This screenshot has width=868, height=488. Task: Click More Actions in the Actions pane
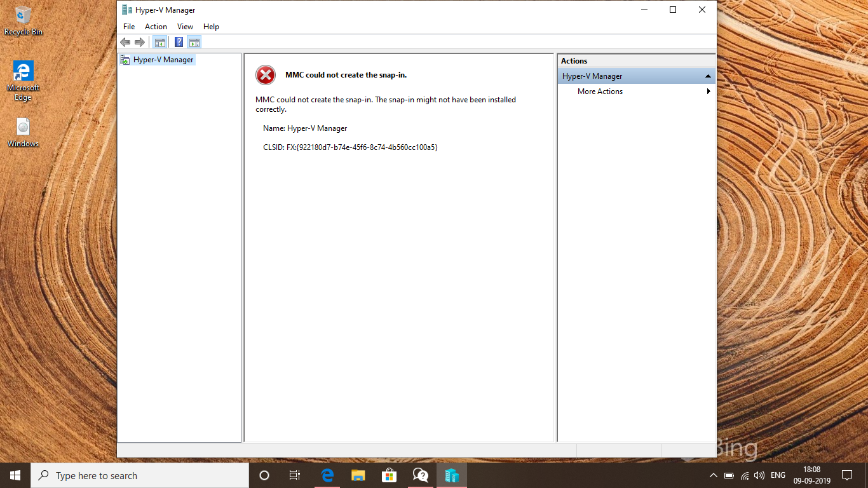(600, 91)
